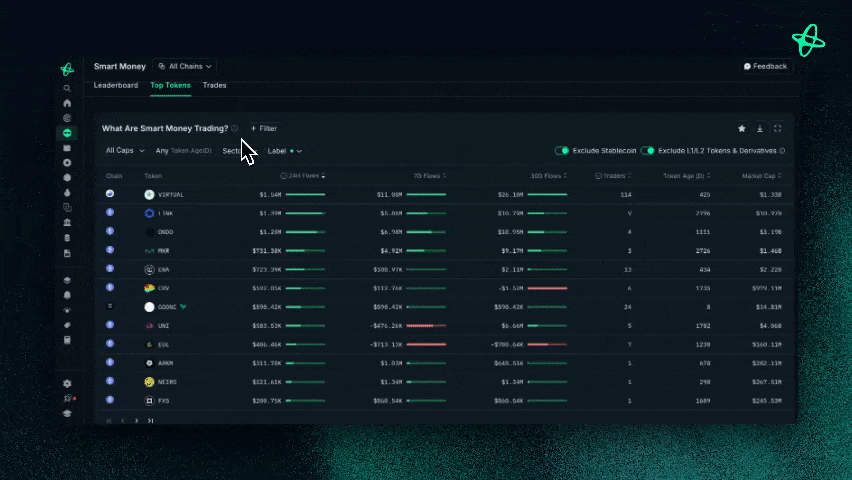Open the Label filter dropdown
The width and height of the screenshot is (852, 480).
point(284,151)
